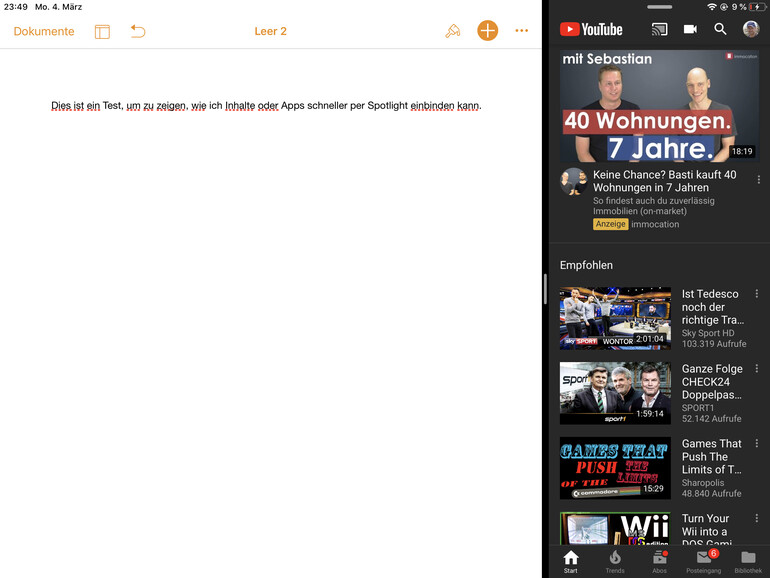770x578 pixels.
Task: Tap the Sky Sport HD channel name
Action: click(708, 333)
